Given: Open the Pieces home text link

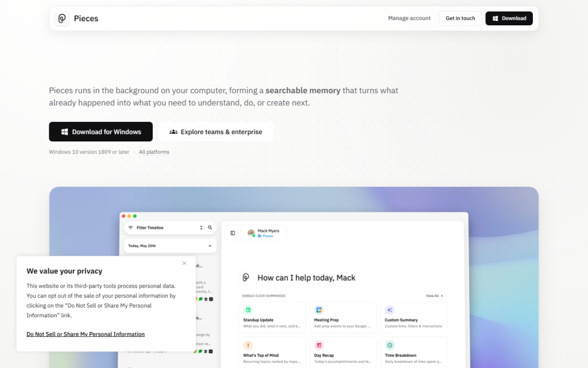Looking at the screenshot, I should point(86,18).
